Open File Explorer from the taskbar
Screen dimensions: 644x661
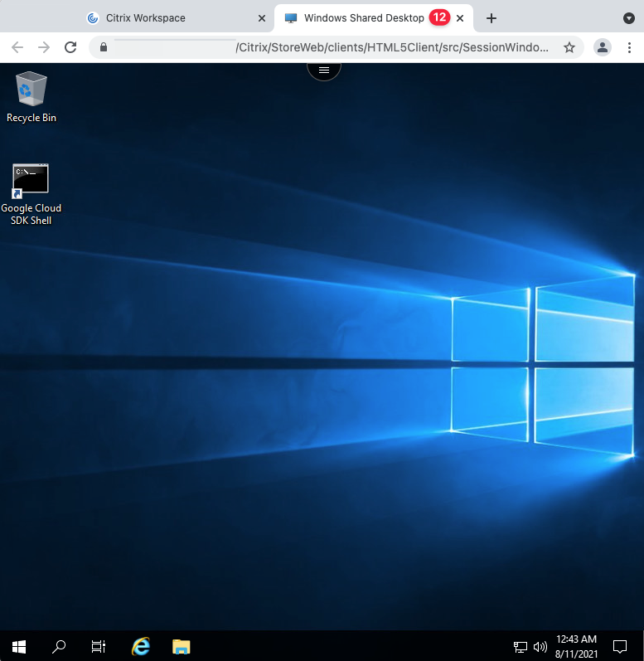tap(182, 646)
